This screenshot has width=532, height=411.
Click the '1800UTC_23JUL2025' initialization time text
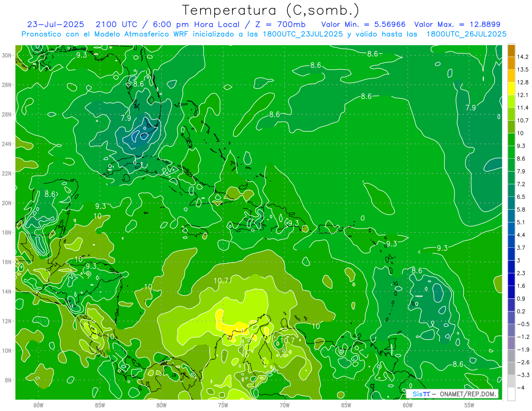click(x=302, y=34)
